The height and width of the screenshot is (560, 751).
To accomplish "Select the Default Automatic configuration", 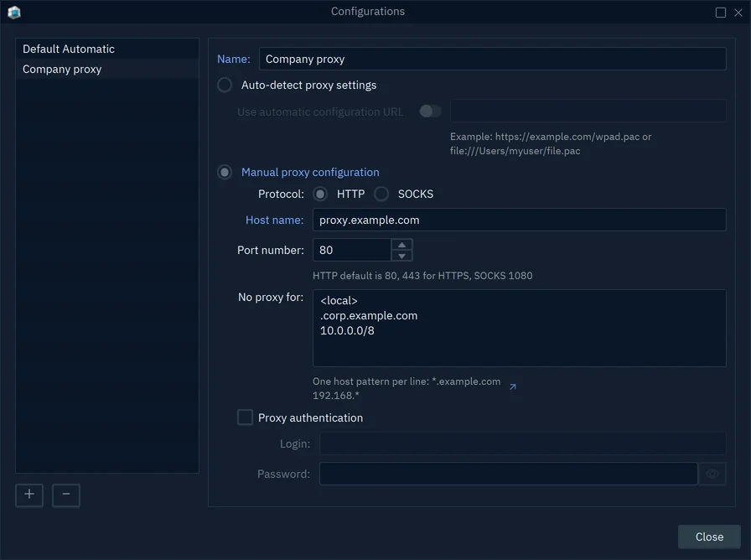I will [x=107, y=49].
